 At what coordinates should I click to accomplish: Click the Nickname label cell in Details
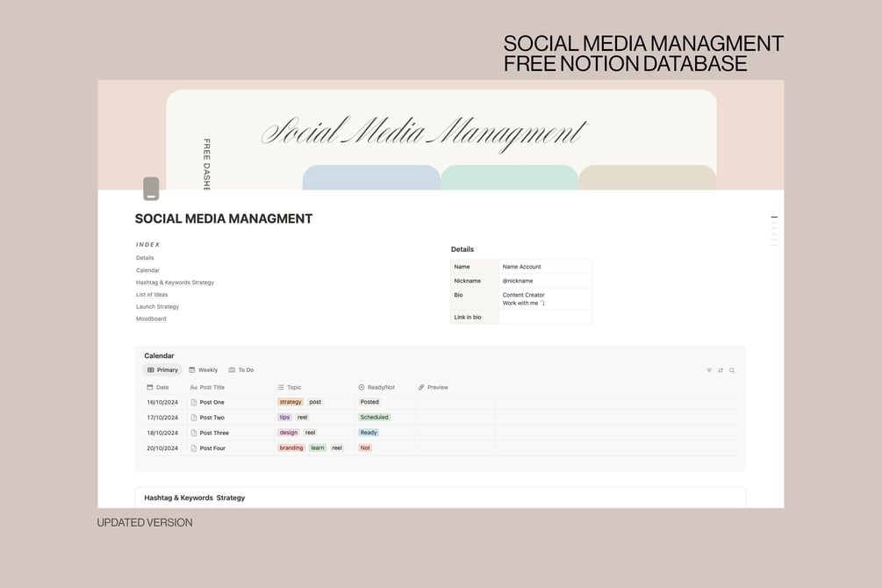point(475,281)
